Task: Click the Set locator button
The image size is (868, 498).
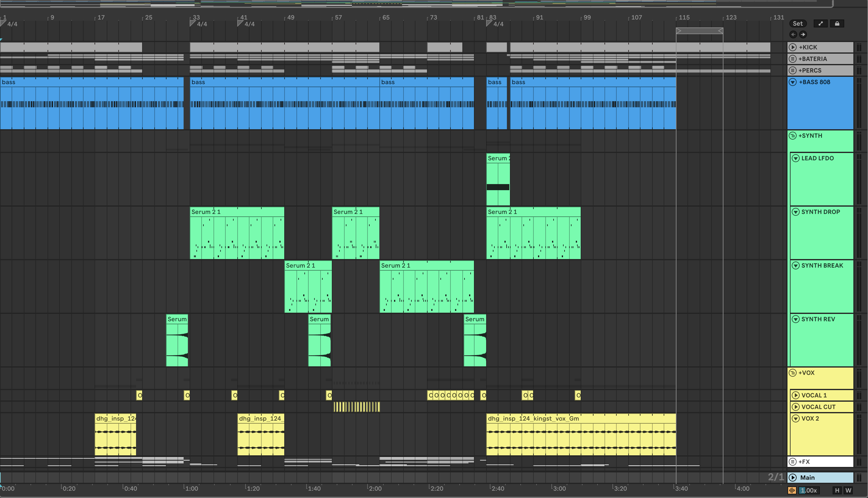Action: [798, 23]
